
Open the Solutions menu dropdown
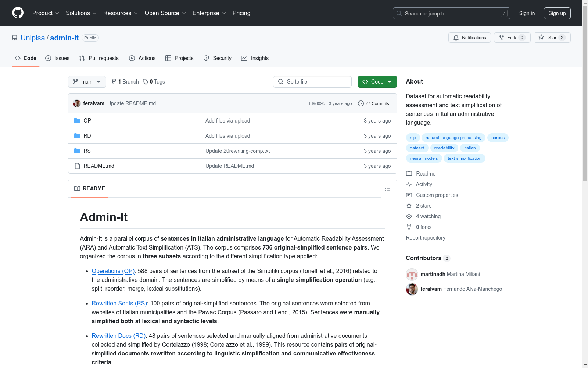click(81, 13)
